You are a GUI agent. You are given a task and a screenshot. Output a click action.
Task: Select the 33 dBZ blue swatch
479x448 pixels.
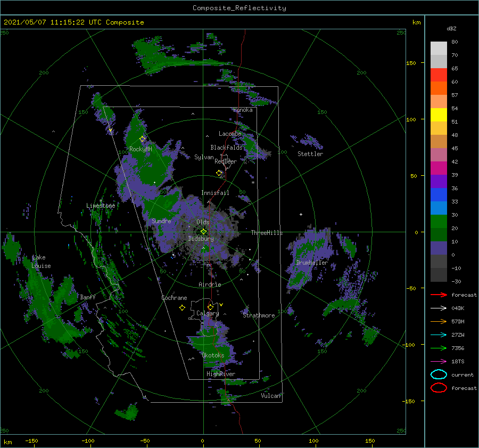(x=439, y=194)
